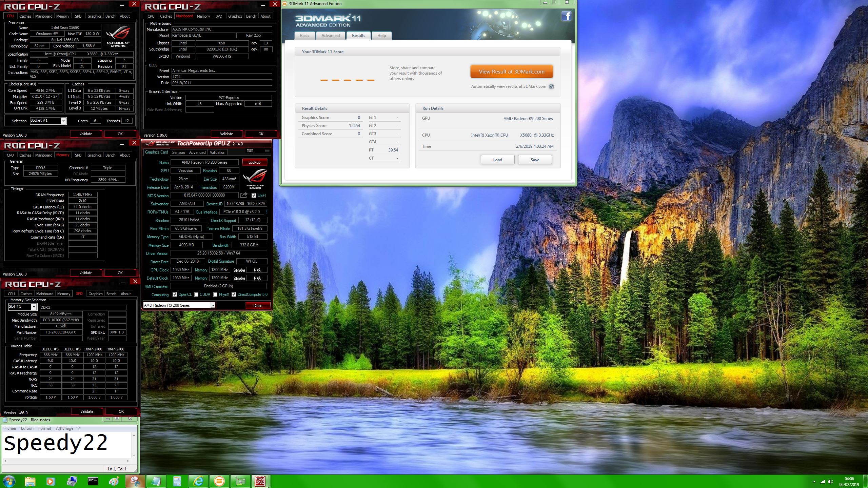Click the Physics Score value 12454
The width and height of the screenshot is (868, 488).
point(354,126)
